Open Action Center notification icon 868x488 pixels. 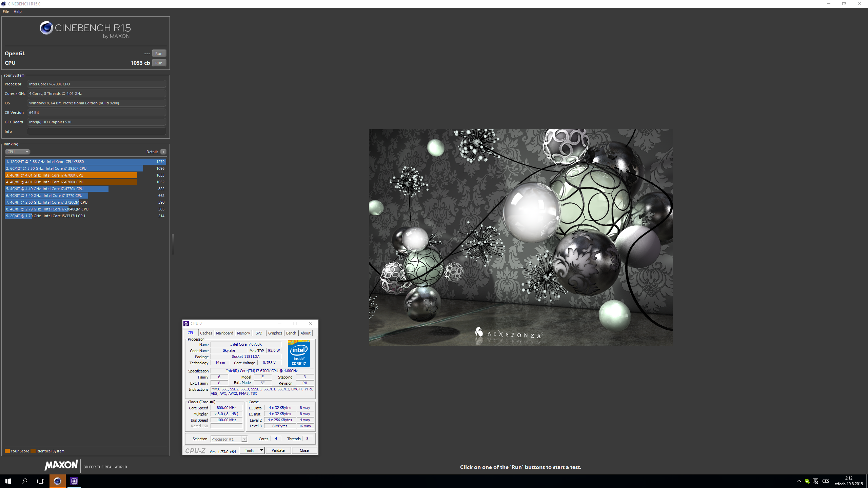(x=815, y=481)
